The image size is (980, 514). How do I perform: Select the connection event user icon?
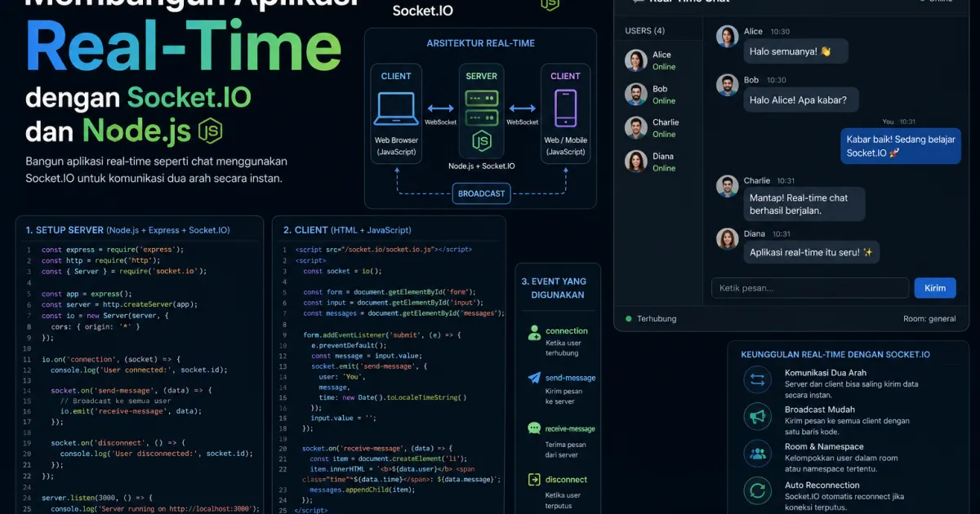click(534, 333)
